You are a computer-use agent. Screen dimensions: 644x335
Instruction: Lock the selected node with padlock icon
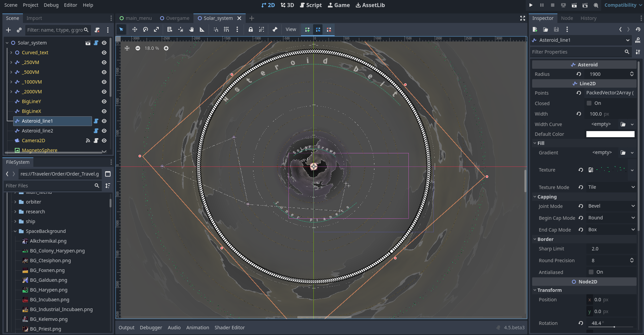(251, 30)
